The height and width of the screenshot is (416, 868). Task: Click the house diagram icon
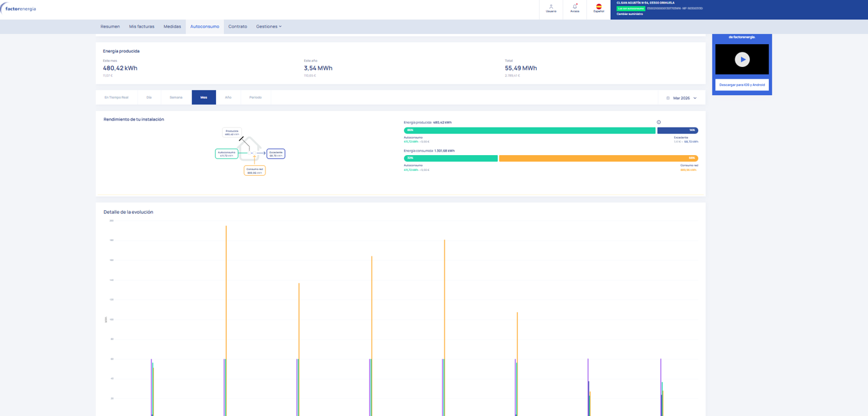tap(250, 149)
